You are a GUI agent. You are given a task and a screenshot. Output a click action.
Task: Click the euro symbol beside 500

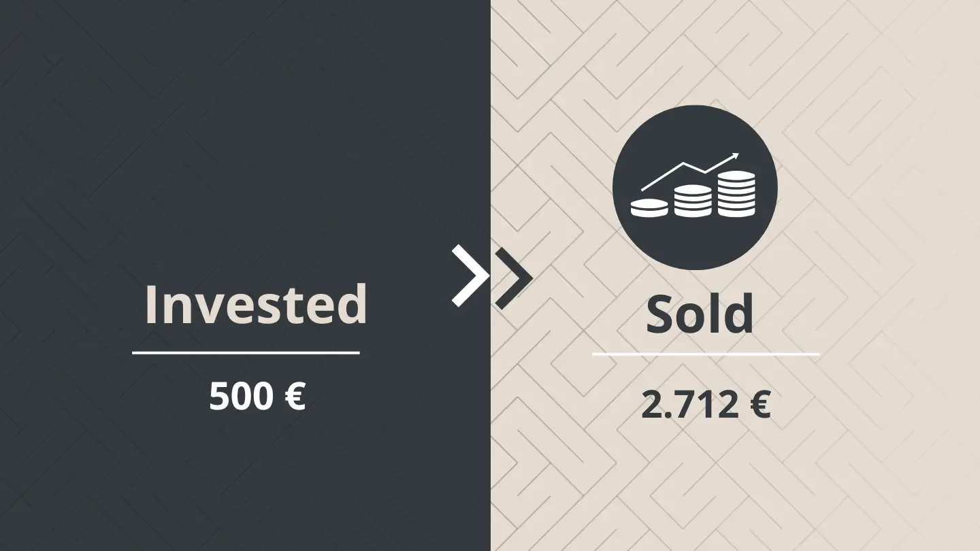[x=294, y=396]
